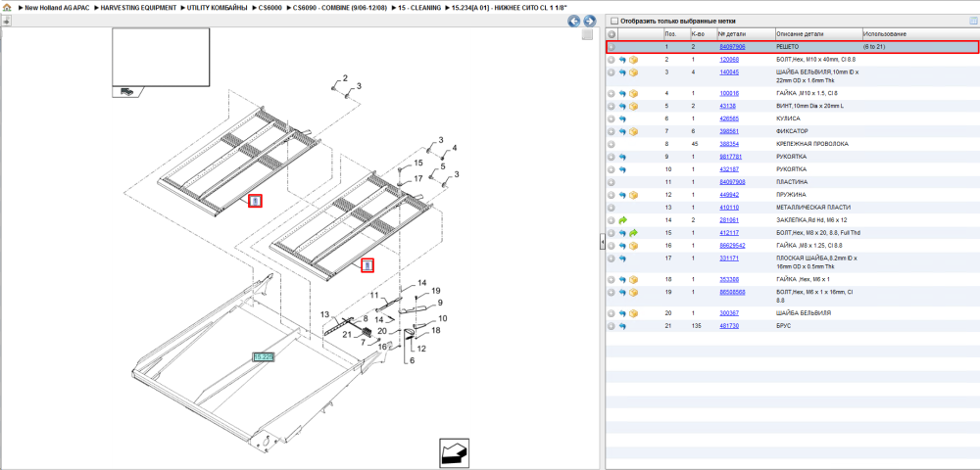Screen dimensions: 980x470
Task: Click box icon for part 300367
Action: coord(633,313)
